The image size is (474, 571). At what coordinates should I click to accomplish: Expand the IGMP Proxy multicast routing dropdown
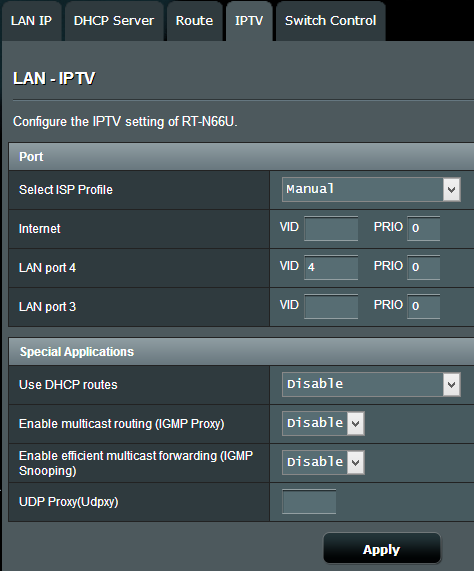click(x=323, y=423)
